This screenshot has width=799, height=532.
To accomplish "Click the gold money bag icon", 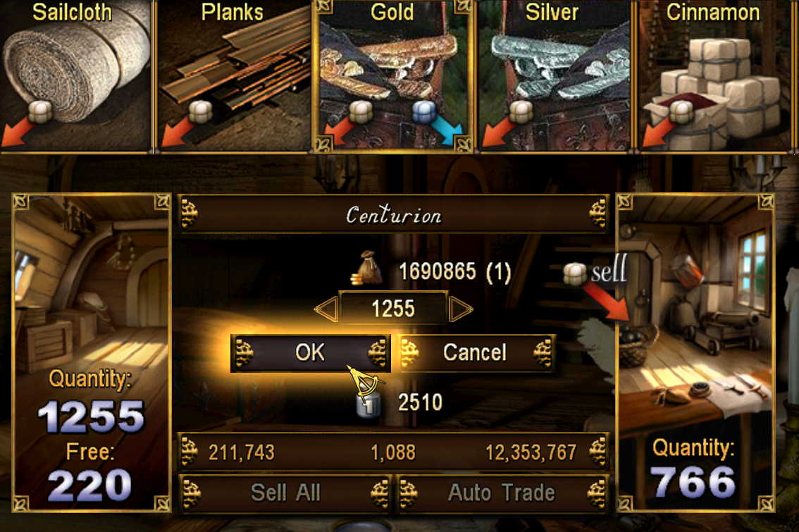I will pyautogui.click(x=367, y=268).
